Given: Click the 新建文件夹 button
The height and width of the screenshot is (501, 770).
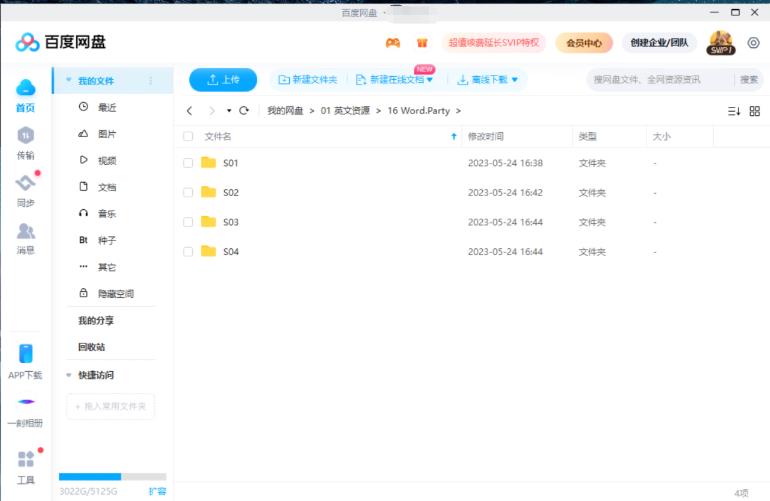Looking at the screenshot, I should click(307, 80).
